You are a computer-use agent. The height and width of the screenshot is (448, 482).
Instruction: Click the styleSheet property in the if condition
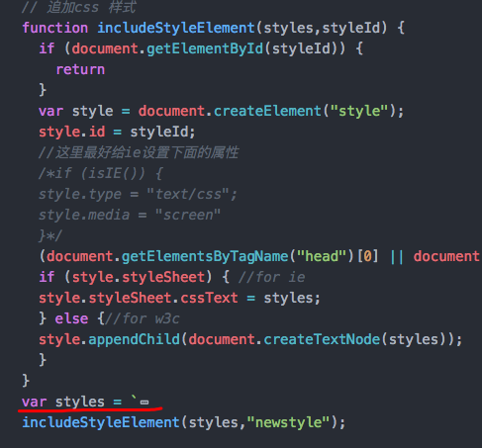[163, 277]
